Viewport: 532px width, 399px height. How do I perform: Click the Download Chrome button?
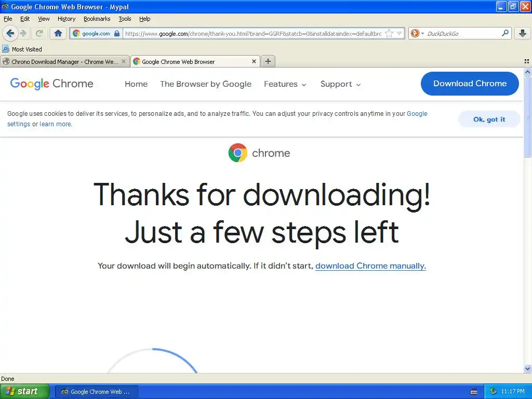pos(470,84)
